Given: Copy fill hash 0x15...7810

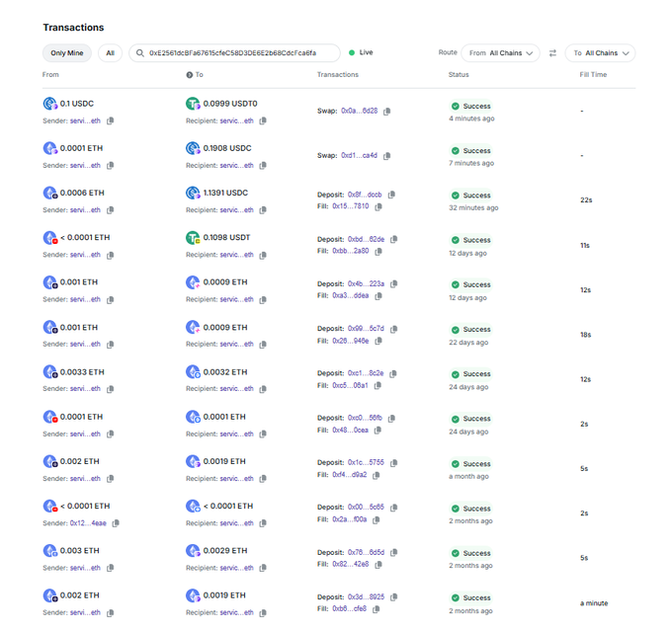Looking at the screenshot, I should pos(378,207).
